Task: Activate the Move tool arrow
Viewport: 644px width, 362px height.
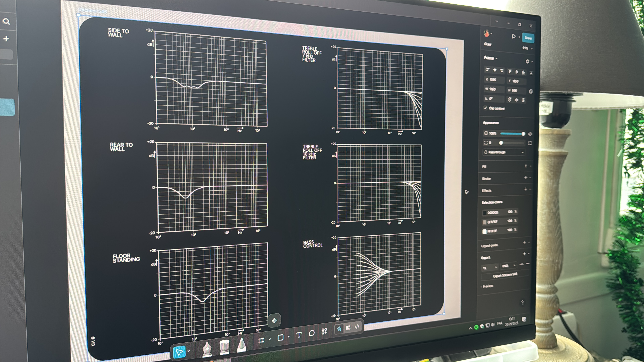Action: [179, 352]
